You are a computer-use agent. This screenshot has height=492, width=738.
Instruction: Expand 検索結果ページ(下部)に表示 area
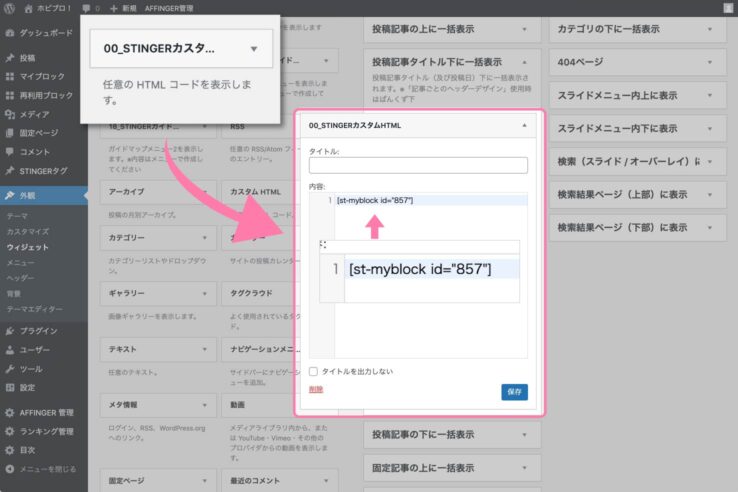[710, 228]
